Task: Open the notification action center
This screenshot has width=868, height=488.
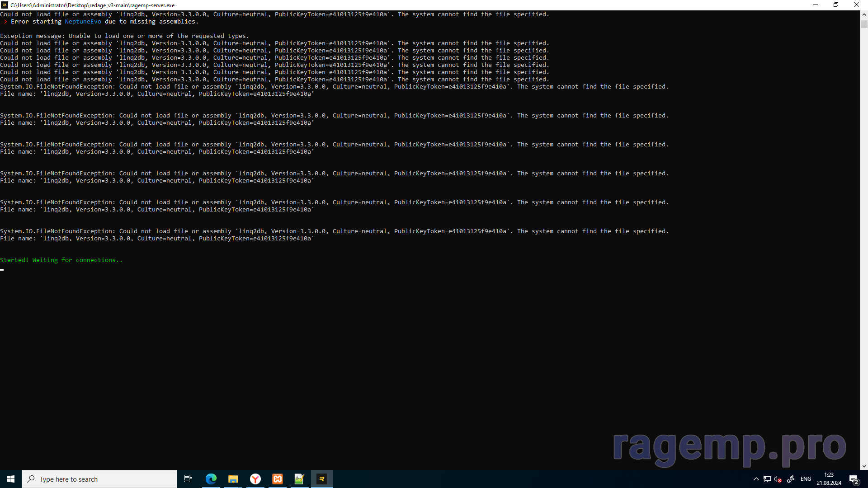Action: 854,479
